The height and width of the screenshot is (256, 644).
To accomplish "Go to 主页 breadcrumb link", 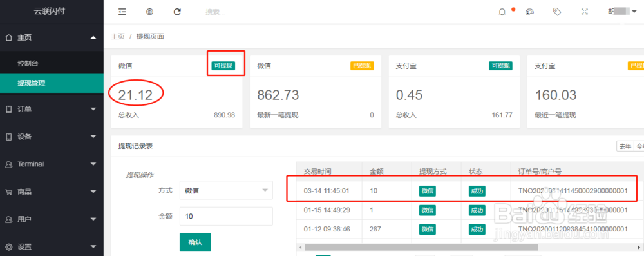I will tap(117, 36).
